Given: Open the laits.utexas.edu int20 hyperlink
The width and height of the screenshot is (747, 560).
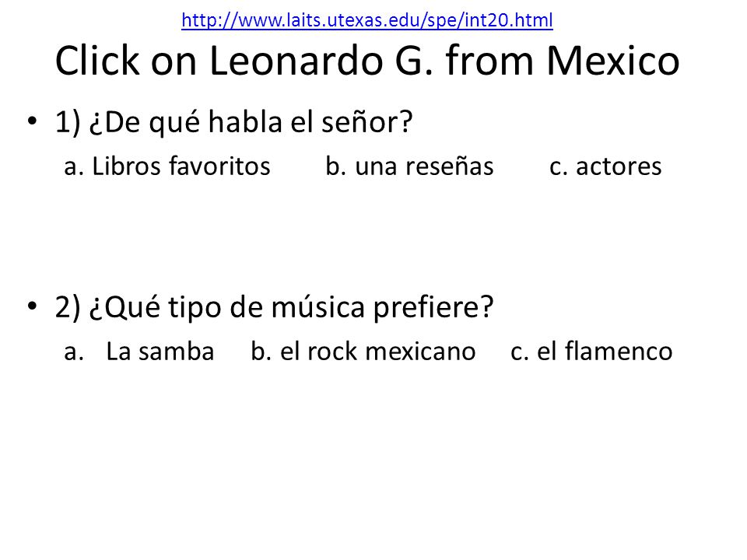Looking at the screenshot, I should tap(366, 20).
